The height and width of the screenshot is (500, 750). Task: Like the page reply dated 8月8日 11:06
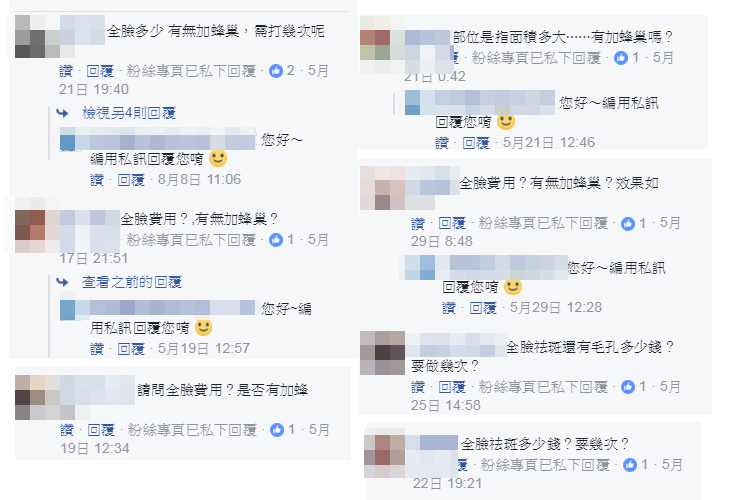[x=97, y=180]
